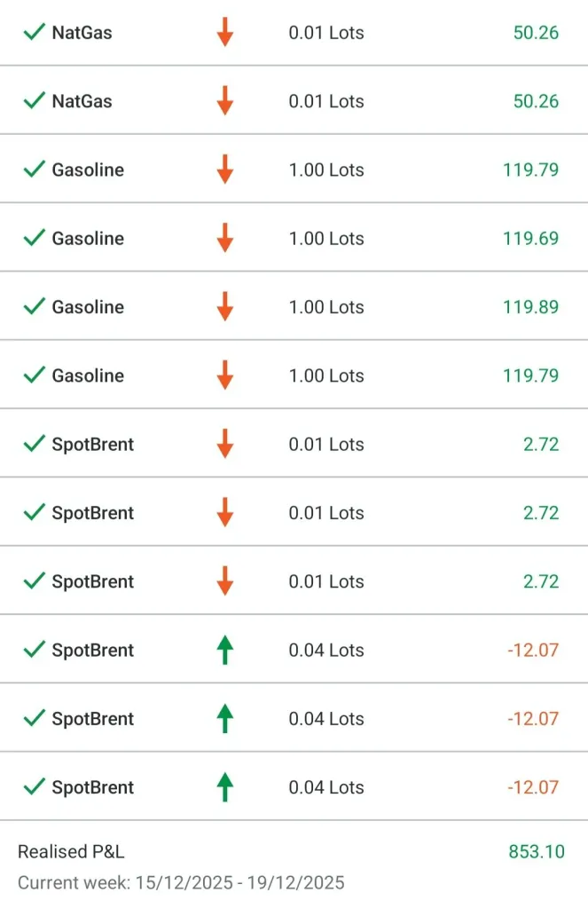Click the SpotBrent name on the third sell row
Screen dimensions: 588x908
92,581
